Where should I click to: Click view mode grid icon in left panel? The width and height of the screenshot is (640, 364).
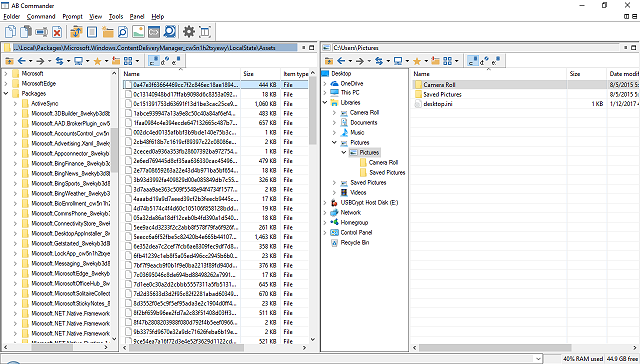tap(128, 61)
